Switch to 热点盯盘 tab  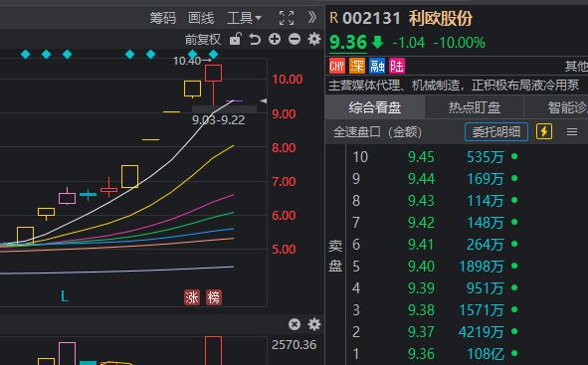click(x=475, y=107)
